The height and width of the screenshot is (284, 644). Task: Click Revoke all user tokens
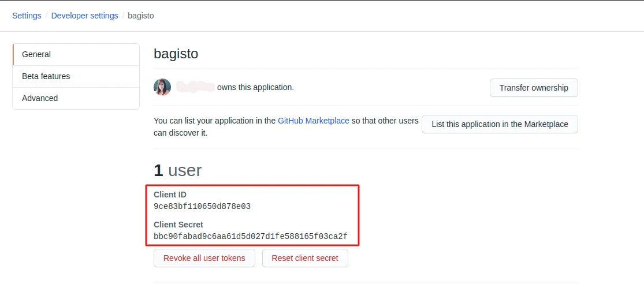204,258
